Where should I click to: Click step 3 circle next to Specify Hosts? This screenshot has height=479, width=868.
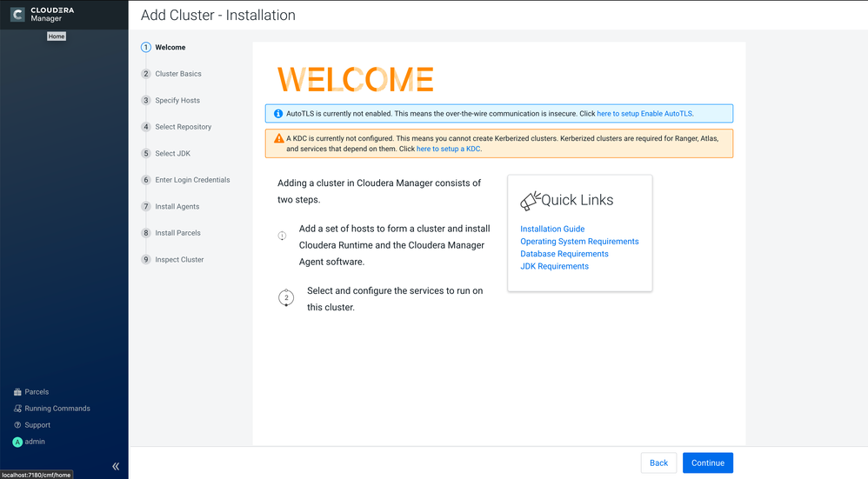coord(146,100)
